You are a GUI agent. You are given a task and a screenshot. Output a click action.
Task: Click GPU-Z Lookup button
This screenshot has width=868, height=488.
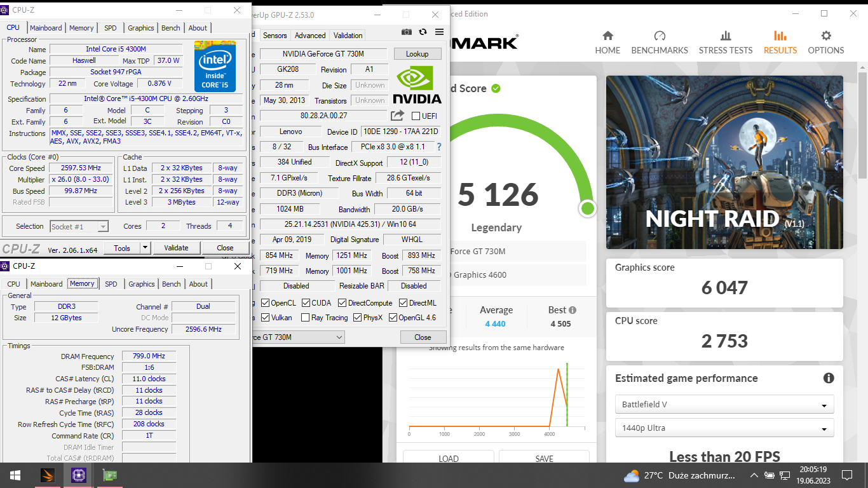point(417,54)
